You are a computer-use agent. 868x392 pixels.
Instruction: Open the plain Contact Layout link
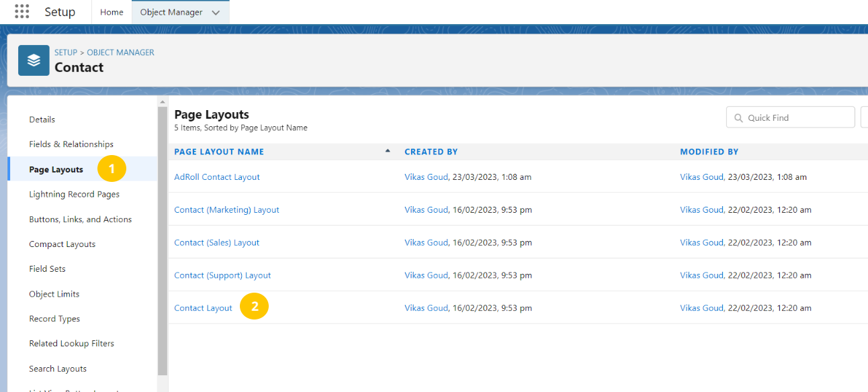pyautogui.click(x=203, y=308)
